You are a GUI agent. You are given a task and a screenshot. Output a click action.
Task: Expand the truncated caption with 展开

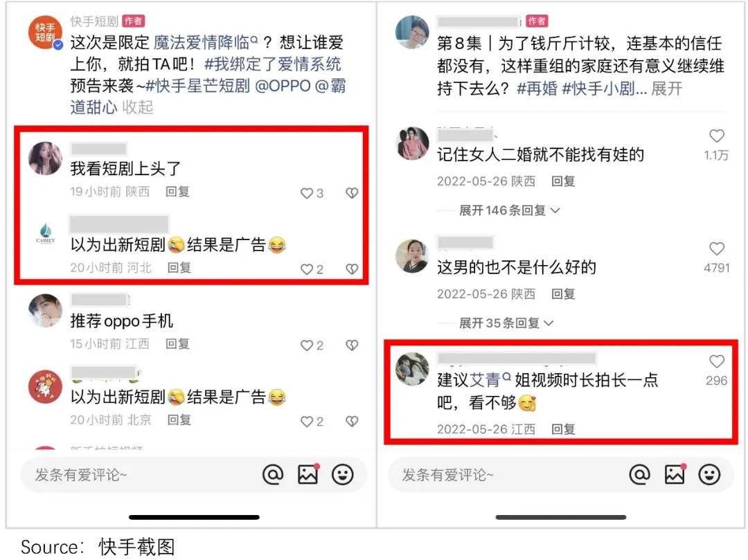click(666, 88)
